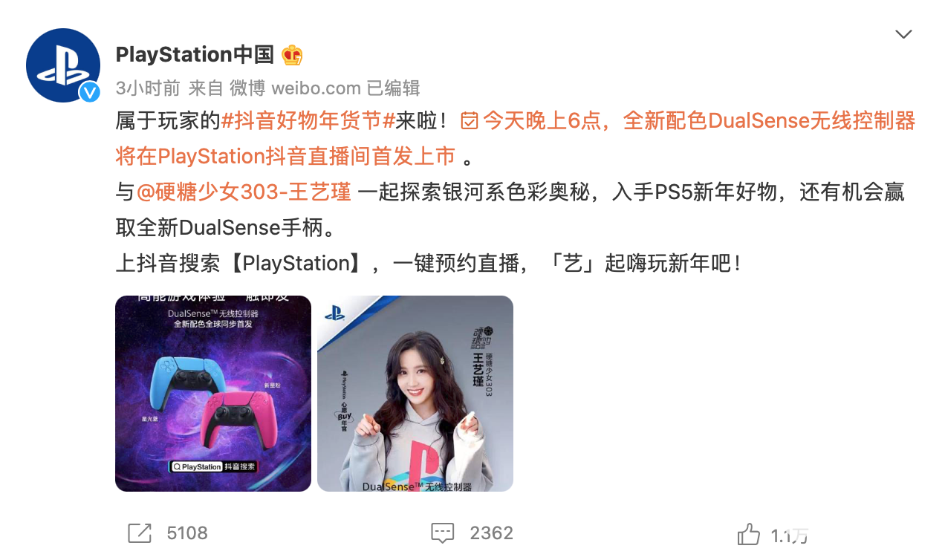Viewport: 945px width, 560px height.
Task: Click the crown membership icon beside username
Action: (292, 55)
